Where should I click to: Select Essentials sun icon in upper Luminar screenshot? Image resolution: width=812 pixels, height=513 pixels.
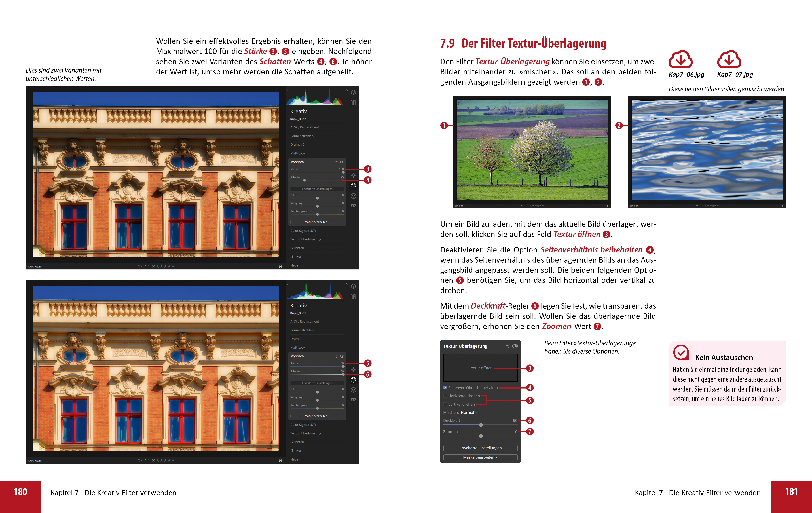[x=353, y=175]
